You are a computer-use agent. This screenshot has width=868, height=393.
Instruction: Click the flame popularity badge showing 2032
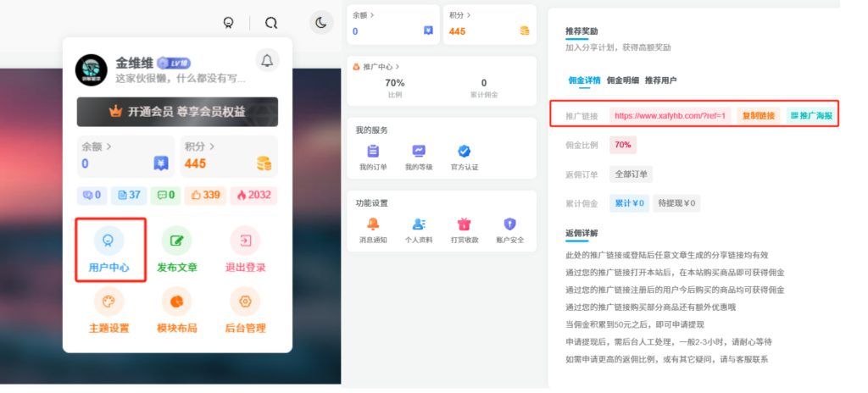click(253, 195)
